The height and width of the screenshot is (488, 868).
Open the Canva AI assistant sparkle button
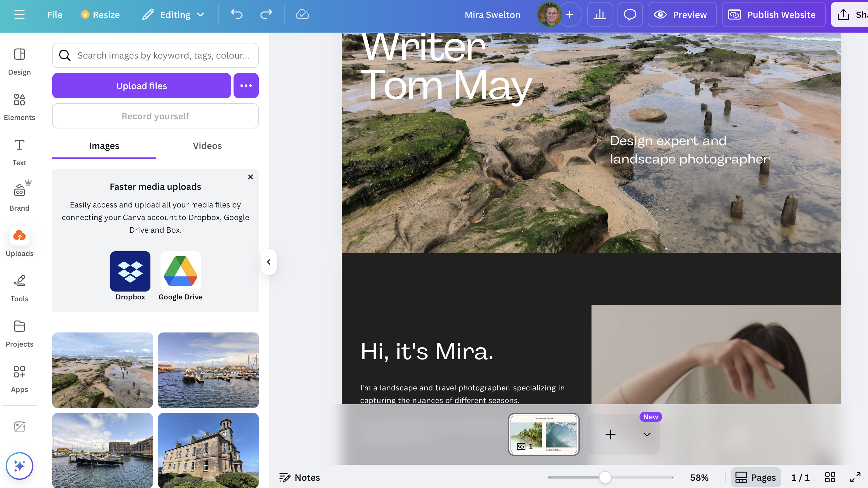coord(20,466)
